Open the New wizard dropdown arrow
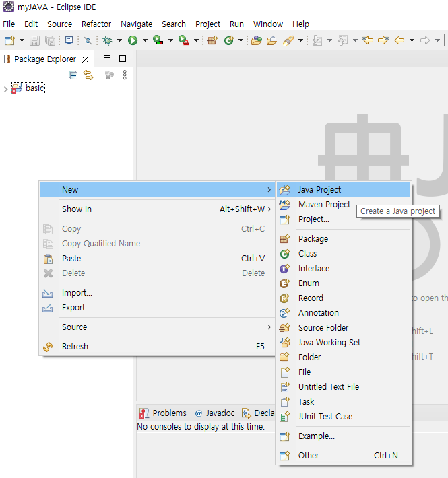Screen dimensions: 448x478 pos(22,40)
